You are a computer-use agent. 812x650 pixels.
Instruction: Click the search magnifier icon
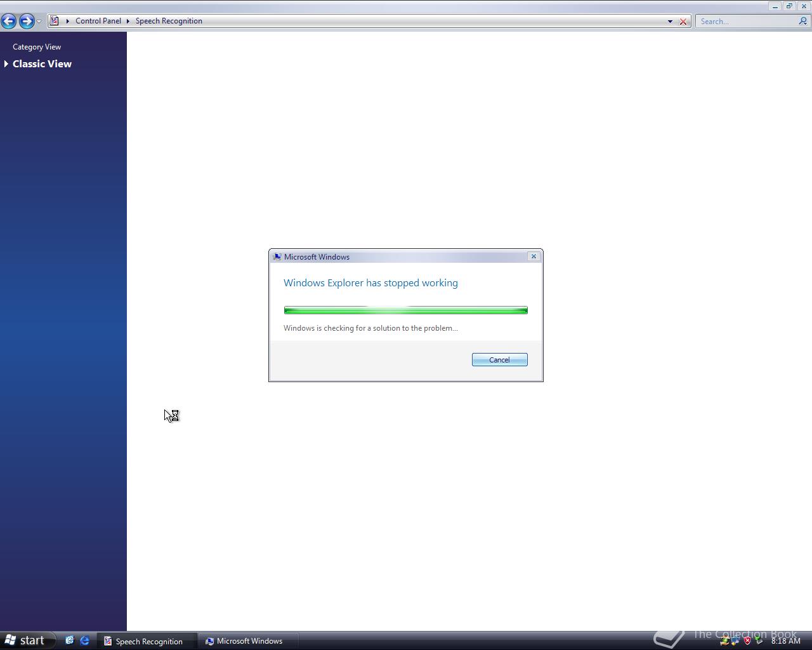(803, 21)
